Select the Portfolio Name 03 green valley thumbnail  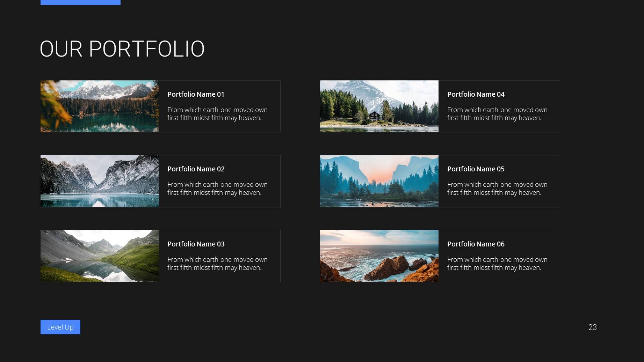(x=100, y=256)
